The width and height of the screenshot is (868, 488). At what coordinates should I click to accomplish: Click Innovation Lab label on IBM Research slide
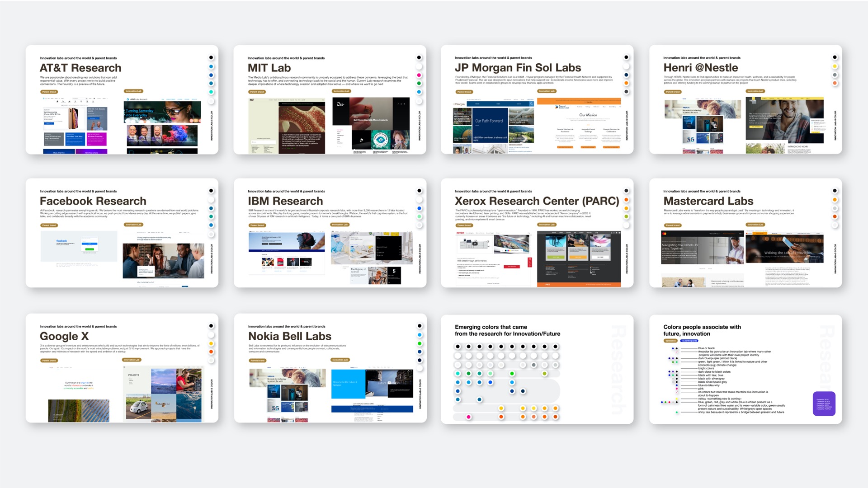pyautogui.click(x=340, y=225)
